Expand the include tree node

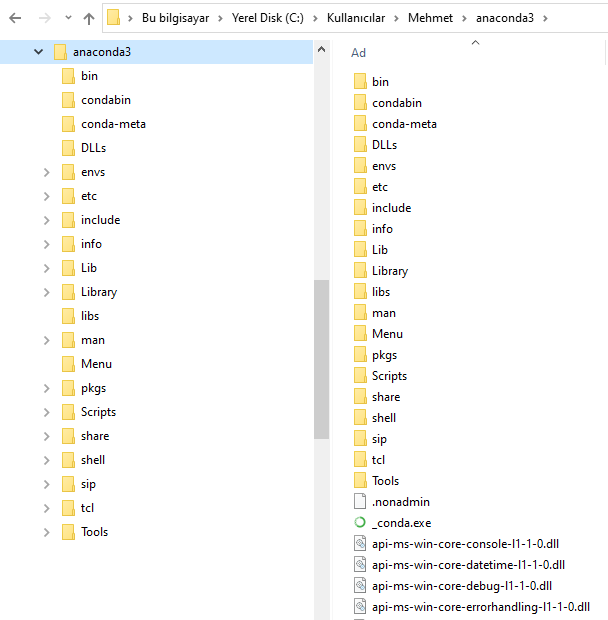coord(47,220)
